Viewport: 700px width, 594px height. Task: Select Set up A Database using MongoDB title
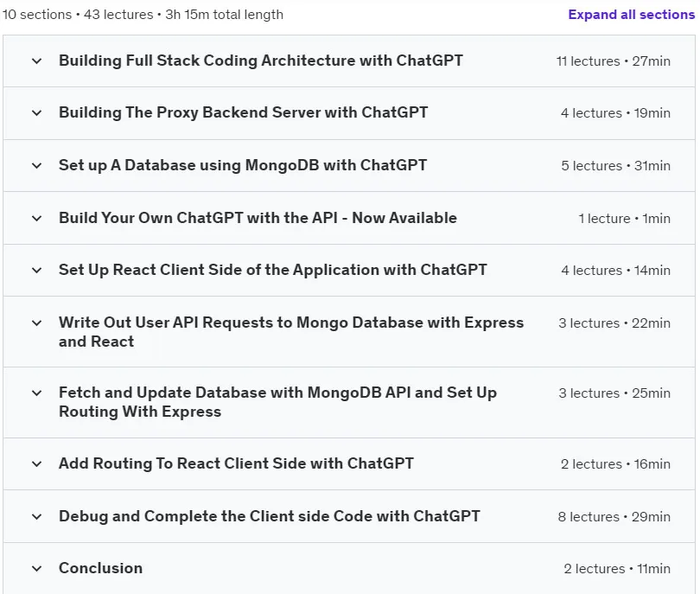243,165
